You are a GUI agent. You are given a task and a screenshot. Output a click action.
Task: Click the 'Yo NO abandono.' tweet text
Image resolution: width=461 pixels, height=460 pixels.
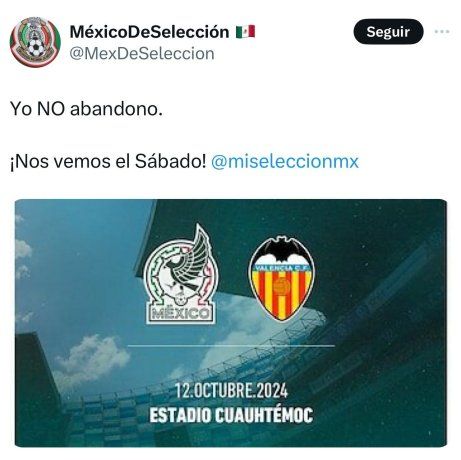tap(86, 109)
